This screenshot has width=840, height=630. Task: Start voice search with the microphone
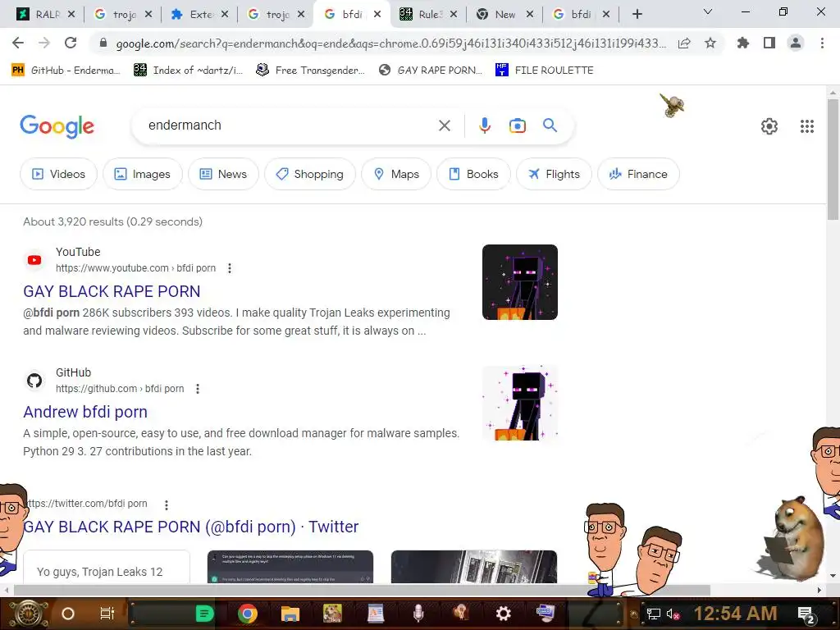point(484,126)
